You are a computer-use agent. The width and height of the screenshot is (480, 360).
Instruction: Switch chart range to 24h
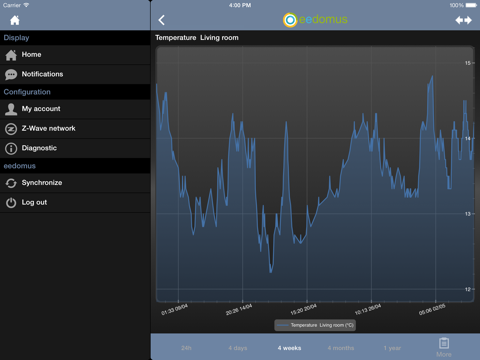coord(186,348)
